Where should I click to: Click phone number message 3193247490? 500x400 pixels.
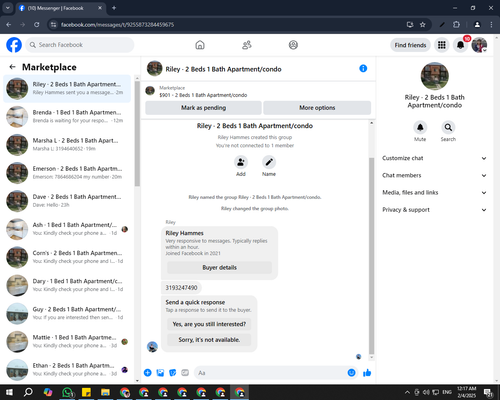tap(181, 288)
